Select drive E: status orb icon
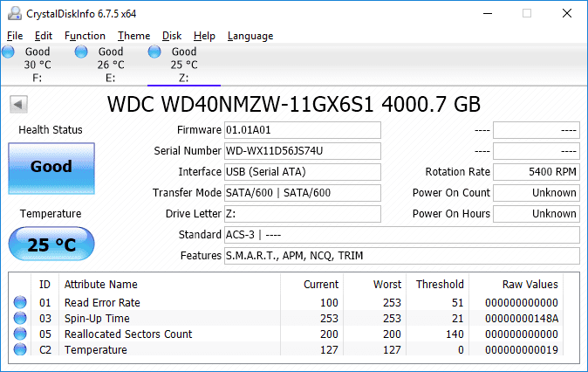The width and height of the screenshot is (588, 372). (x=81, y=52)
